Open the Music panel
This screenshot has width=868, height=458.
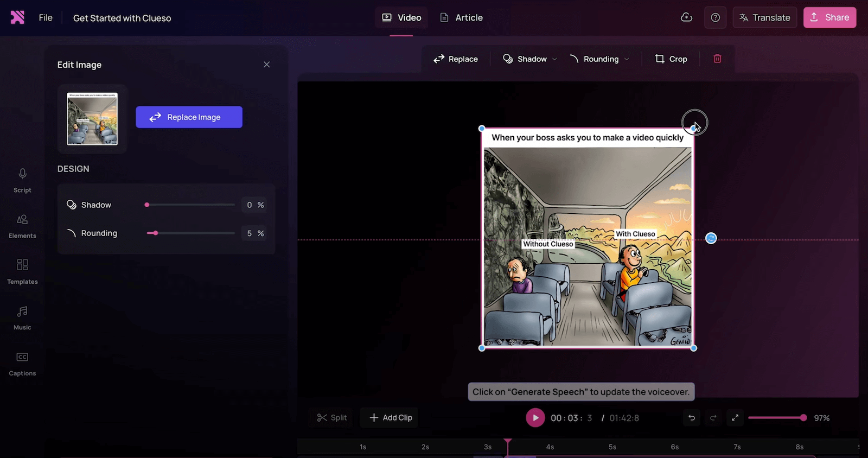point(22,317)
